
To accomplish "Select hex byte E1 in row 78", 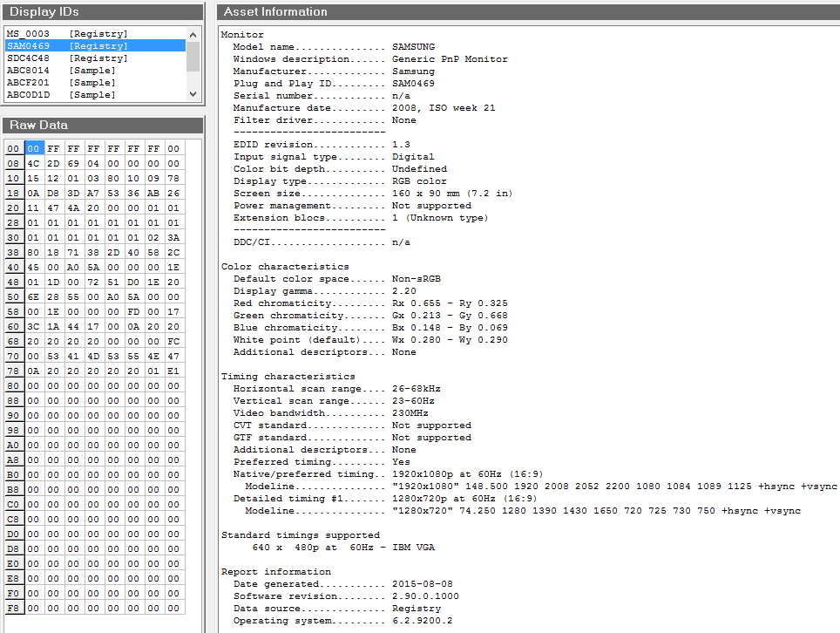I will point(173,371).
